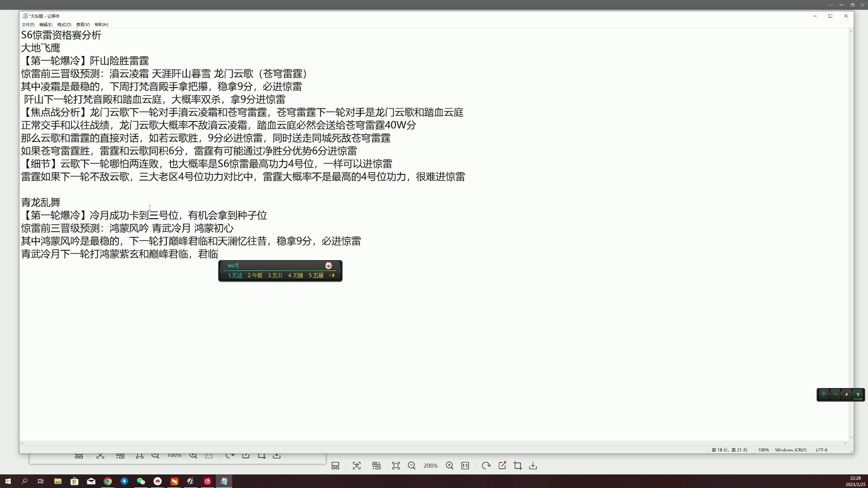The height and width of the screenshot is (488, 868).
Task: Click UTF-8 encoding in the status bar
Action: pos(821,450)
